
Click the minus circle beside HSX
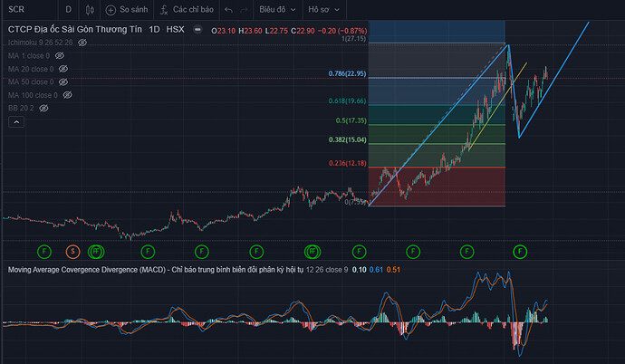coord(197,30)
